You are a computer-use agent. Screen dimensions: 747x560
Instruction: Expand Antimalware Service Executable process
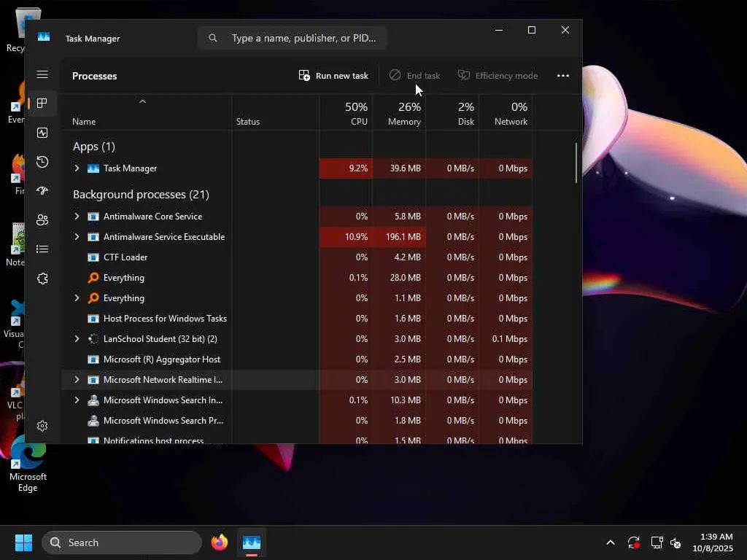(77, 237)
